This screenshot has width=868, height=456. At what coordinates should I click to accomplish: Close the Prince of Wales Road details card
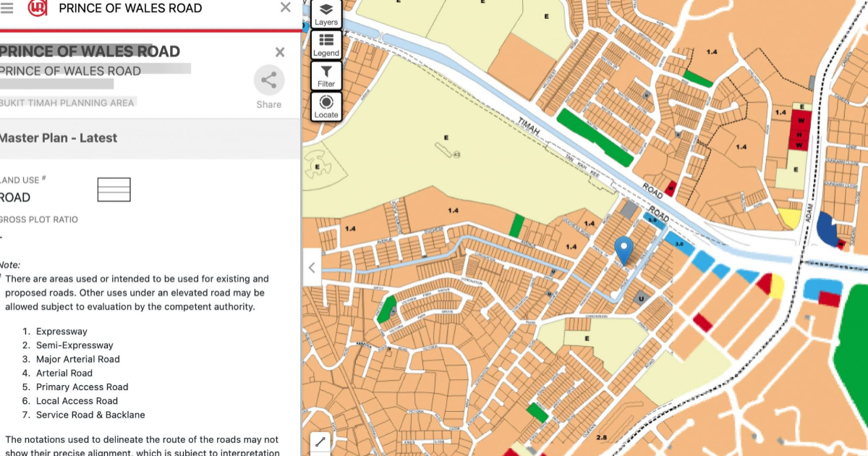point(280,52)
